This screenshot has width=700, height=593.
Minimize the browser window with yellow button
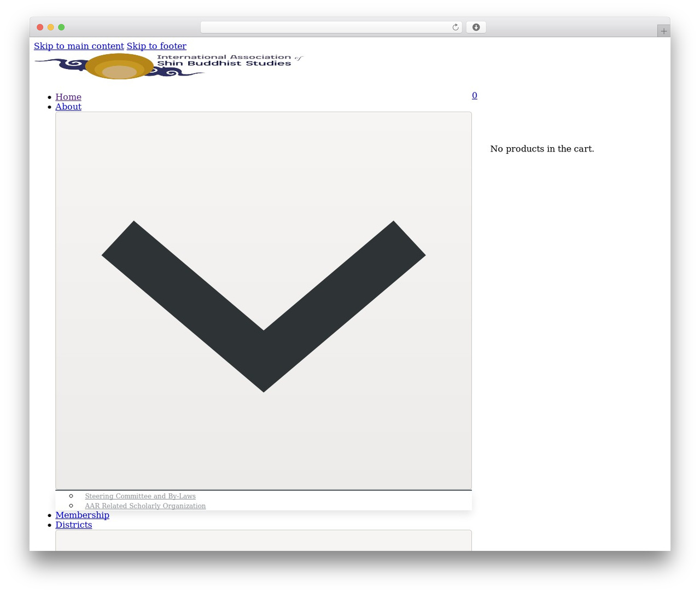click(51, 27)
